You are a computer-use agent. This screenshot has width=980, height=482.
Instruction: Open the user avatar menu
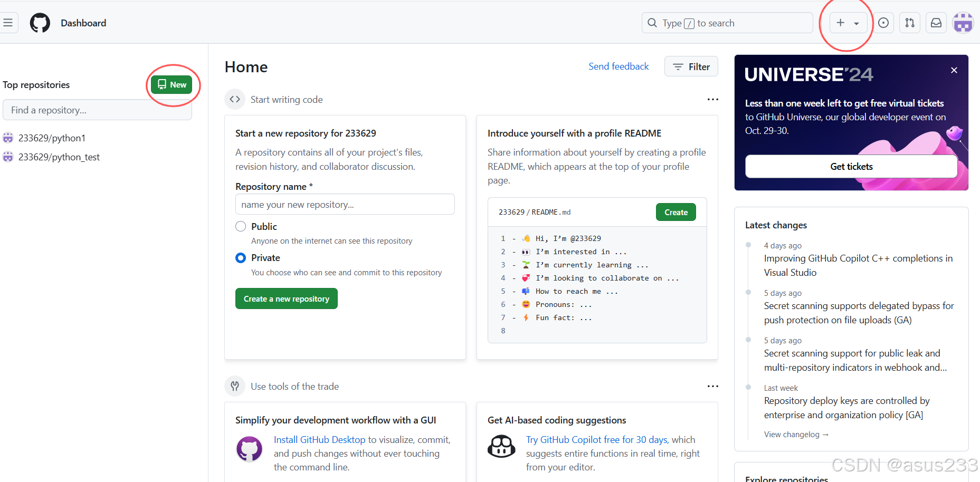[x=963, y=23]
